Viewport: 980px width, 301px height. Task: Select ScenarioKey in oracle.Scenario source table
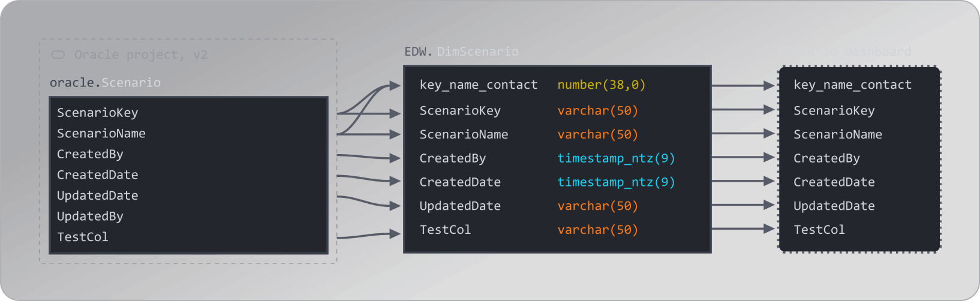click(97, 113)
